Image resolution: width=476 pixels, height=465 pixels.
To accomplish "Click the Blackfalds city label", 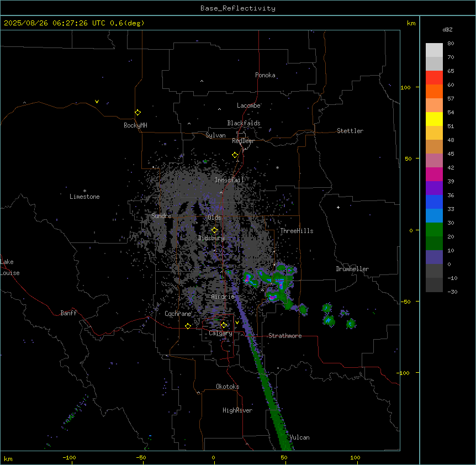I will pyautogui.click(x=244, y=123).
